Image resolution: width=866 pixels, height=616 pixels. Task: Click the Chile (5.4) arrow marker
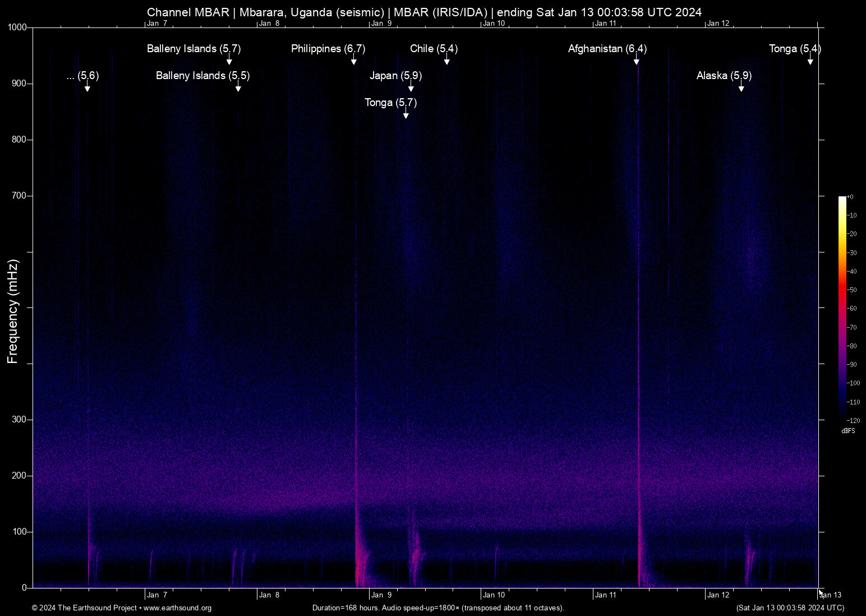(x=447, y=61)
